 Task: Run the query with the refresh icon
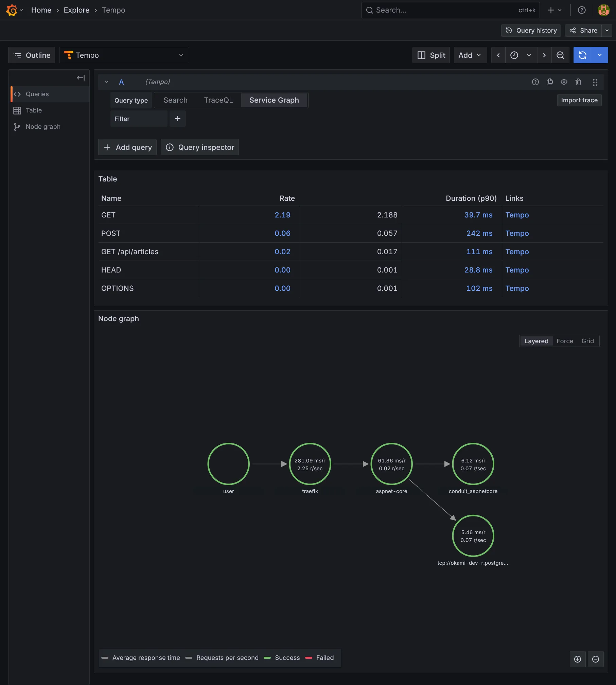pos(582,55)
